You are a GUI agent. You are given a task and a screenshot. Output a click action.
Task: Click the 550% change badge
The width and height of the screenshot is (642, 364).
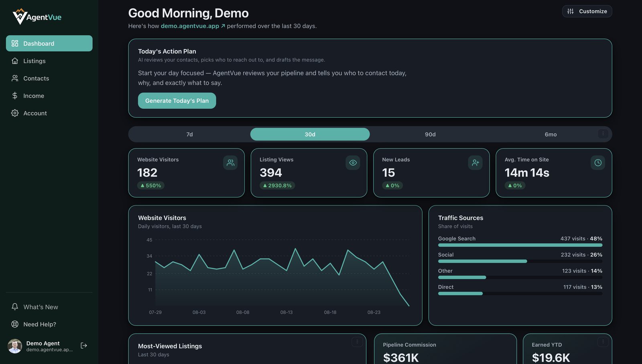tap(151, 185)
